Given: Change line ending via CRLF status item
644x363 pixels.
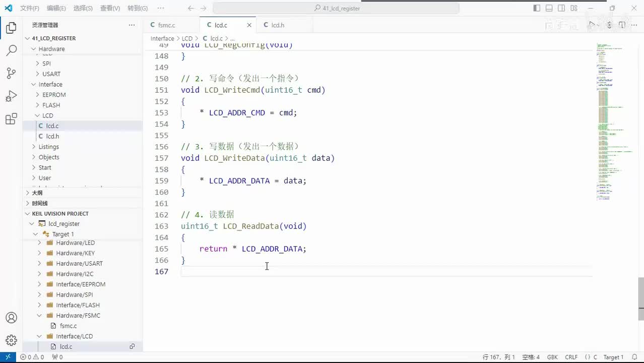Looking at the screenshot, I should point(571,357).
